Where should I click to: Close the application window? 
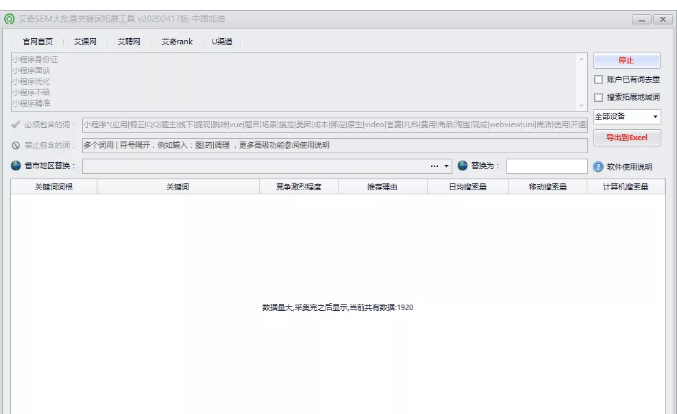(663, 19)
